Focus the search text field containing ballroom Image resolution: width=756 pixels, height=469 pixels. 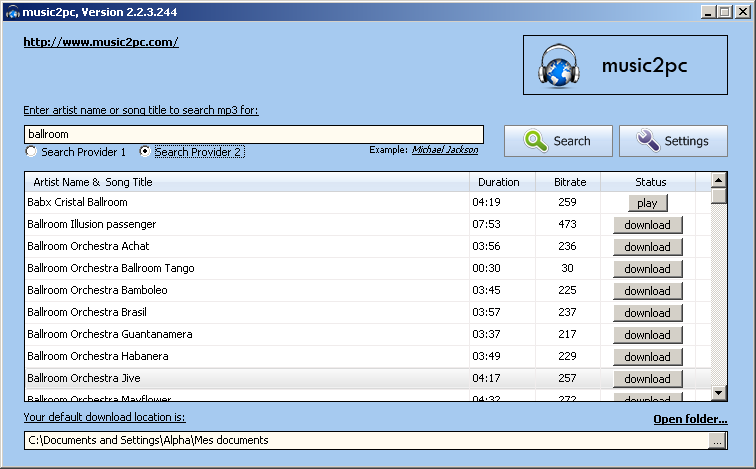click(x=254, y=134)
